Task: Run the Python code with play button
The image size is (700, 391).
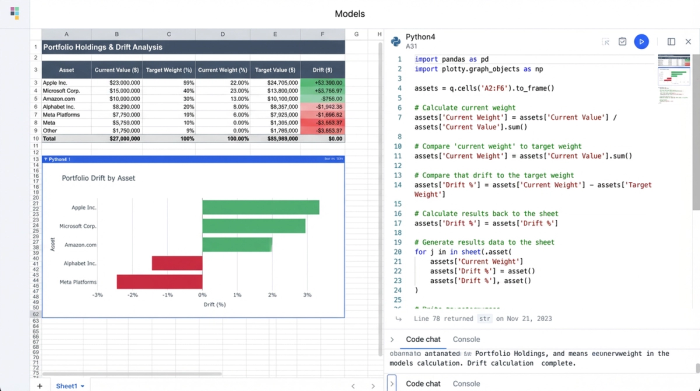Action: (x=642, y=42)
